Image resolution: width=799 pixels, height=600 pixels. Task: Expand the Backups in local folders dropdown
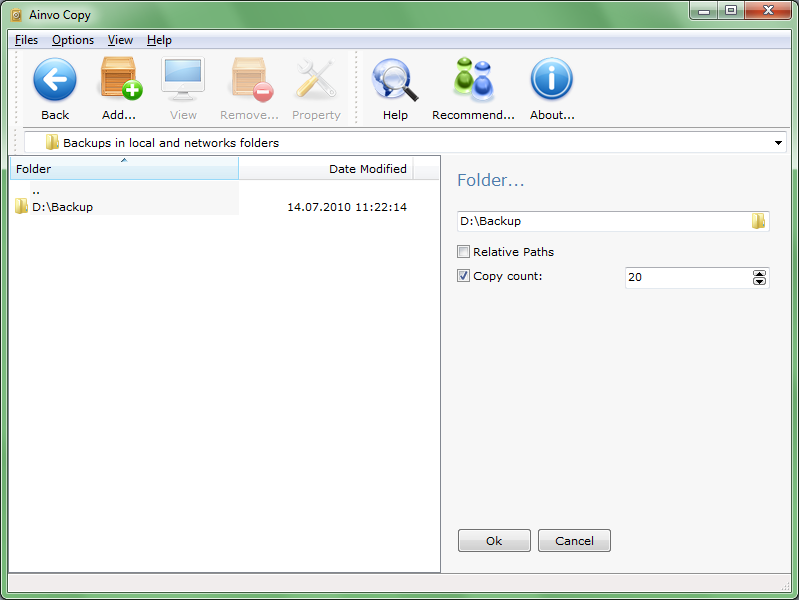[x=778, y=143]
